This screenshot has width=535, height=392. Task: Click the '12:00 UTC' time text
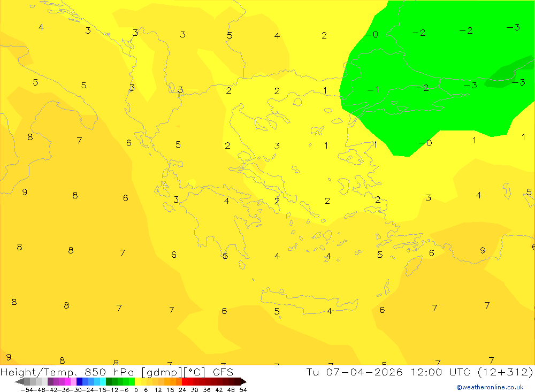tap(440, 372)
